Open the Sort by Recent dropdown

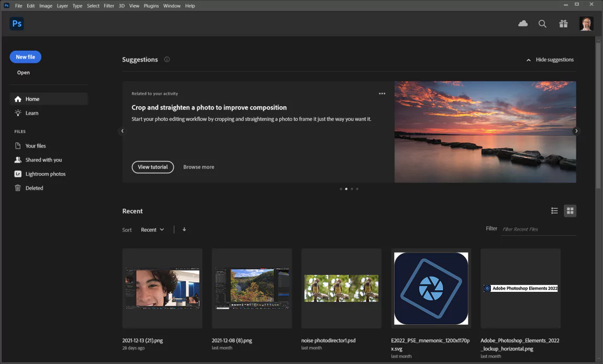tap(152, 230)
